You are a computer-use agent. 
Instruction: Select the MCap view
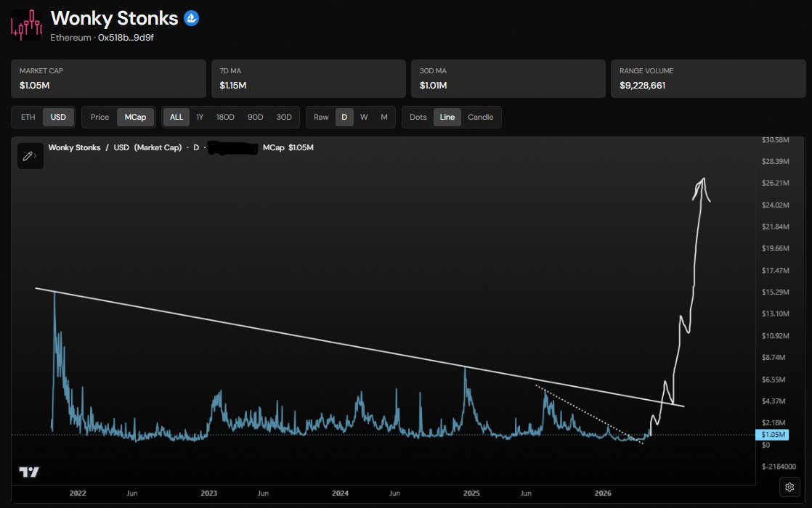[135, 117]
